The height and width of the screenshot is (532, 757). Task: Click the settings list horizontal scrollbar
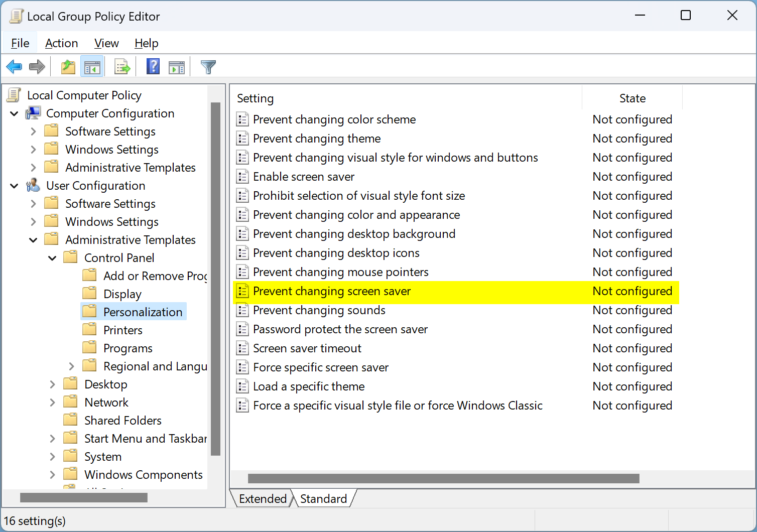tap(444, 478)
